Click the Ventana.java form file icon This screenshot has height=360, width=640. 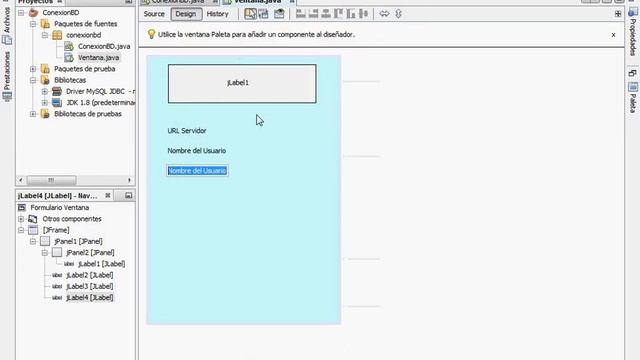69,58
